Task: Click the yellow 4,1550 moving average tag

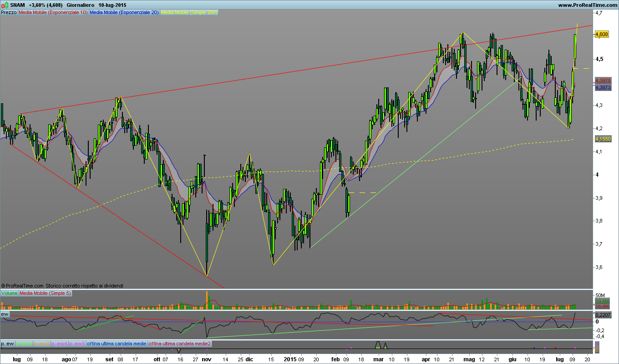Action: 603,138
